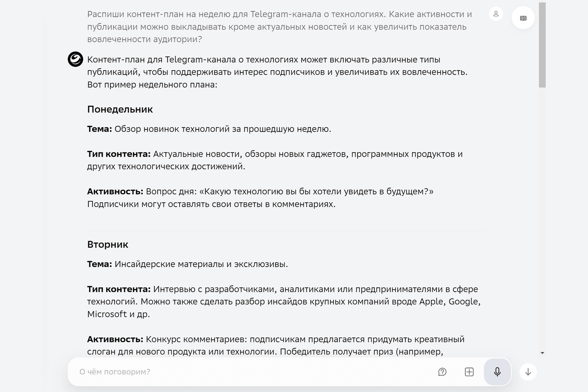Image resolution: width=588 pixels, height=392 pixels.
Task: Jump to latest message with down arrow
Action: [528, 372]
